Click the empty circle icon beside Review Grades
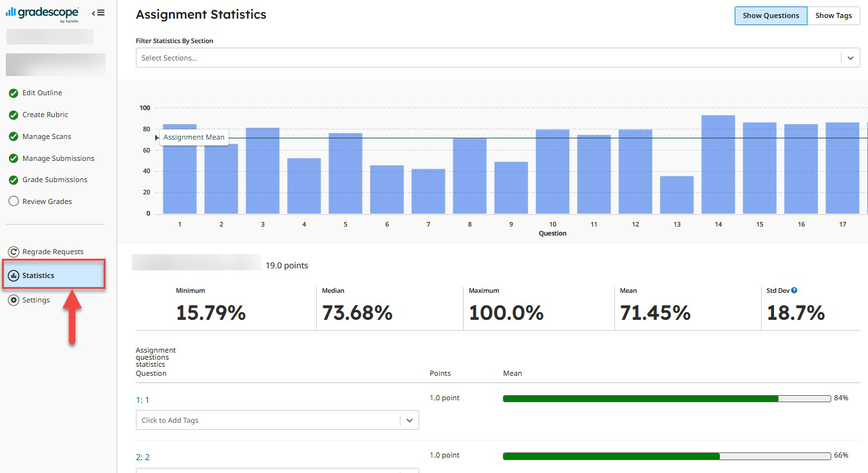Image resolution: width=868 pixels, height=473 pixels. 14,201
